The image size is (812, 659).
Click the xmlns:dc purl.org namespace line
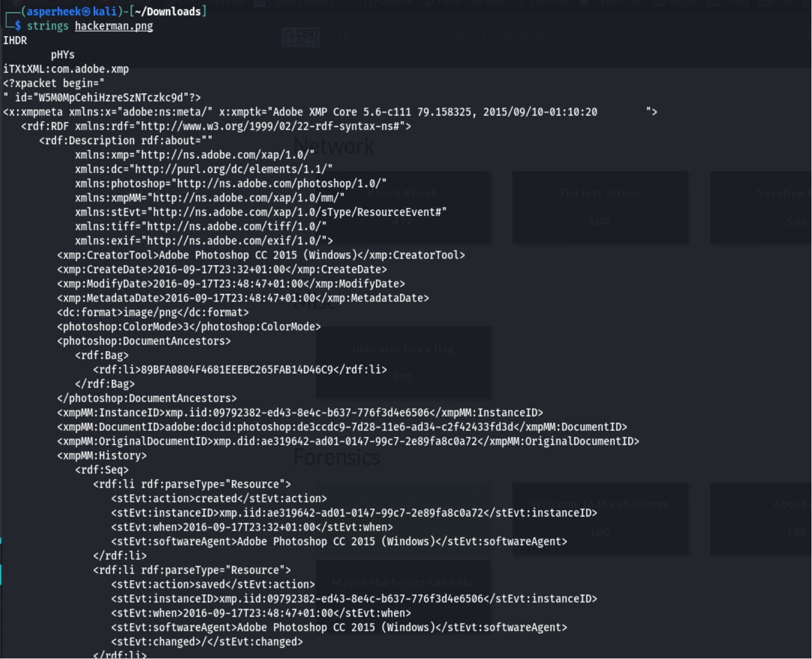[204, 169]
